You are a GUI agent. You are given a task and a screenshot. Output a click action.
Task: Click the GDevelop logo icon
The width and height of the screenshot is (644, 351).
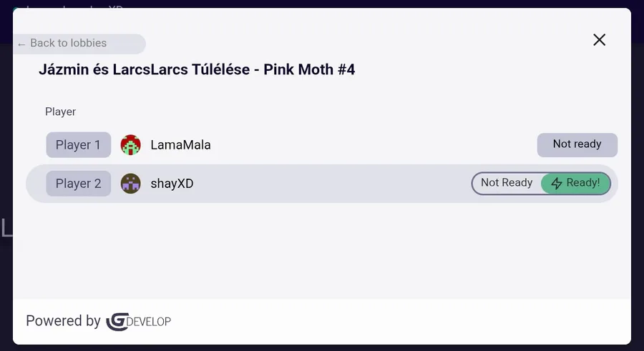[x=117, y=322]
